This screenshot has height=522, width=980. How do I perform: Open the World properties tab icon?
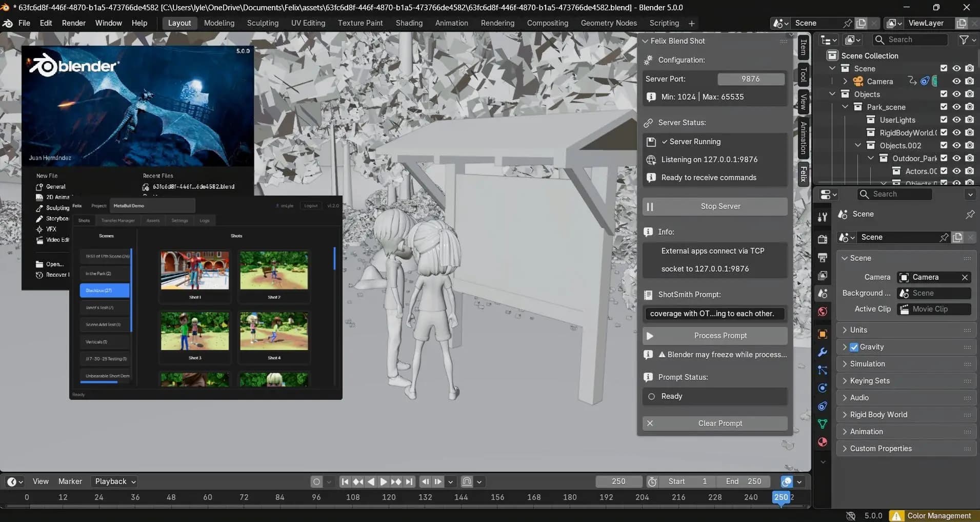point(823,312)
